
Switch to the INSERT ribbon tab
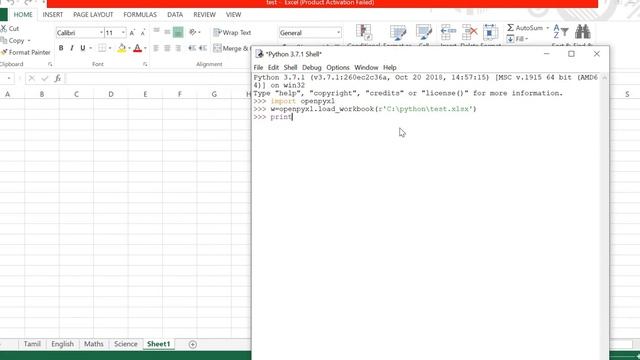(x=53, y=14)
